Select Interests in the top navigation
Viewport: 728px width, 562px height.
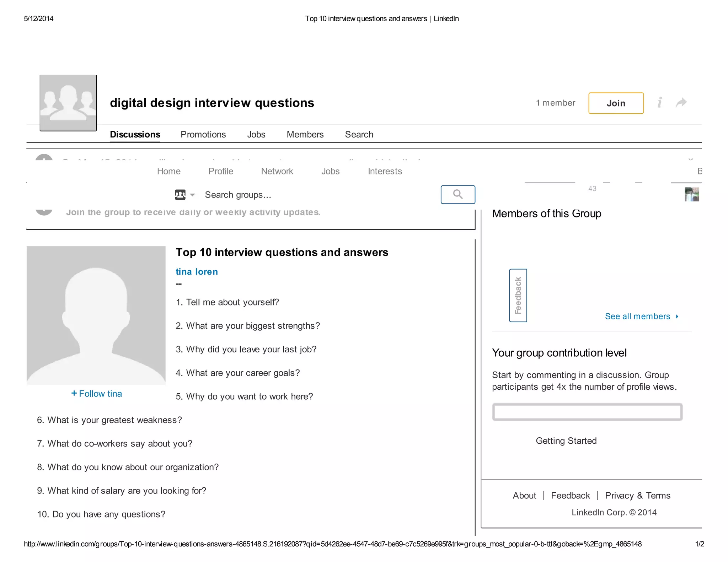coord(385,171)
